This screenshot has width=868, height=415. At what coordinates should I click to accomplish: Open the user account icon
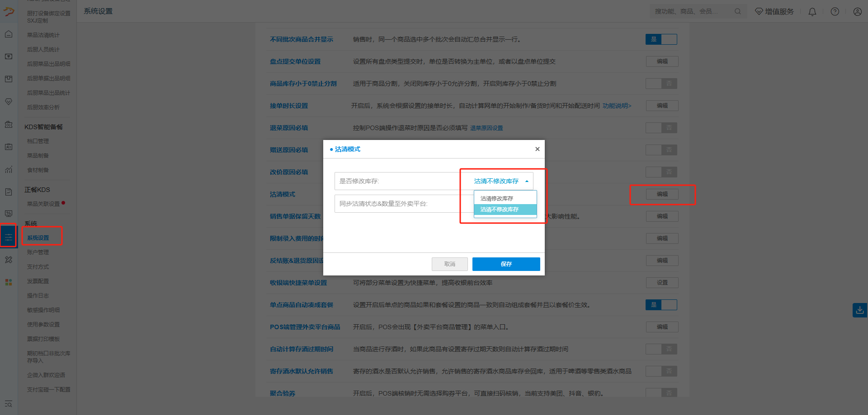tap(858, 12)
